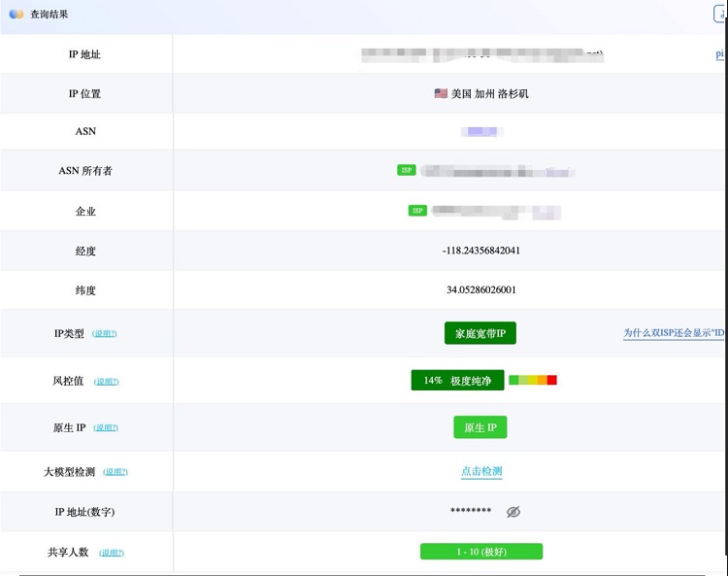Open 说明 help link beside 大模型检测
728x576 pixels.
pos(116,472)
